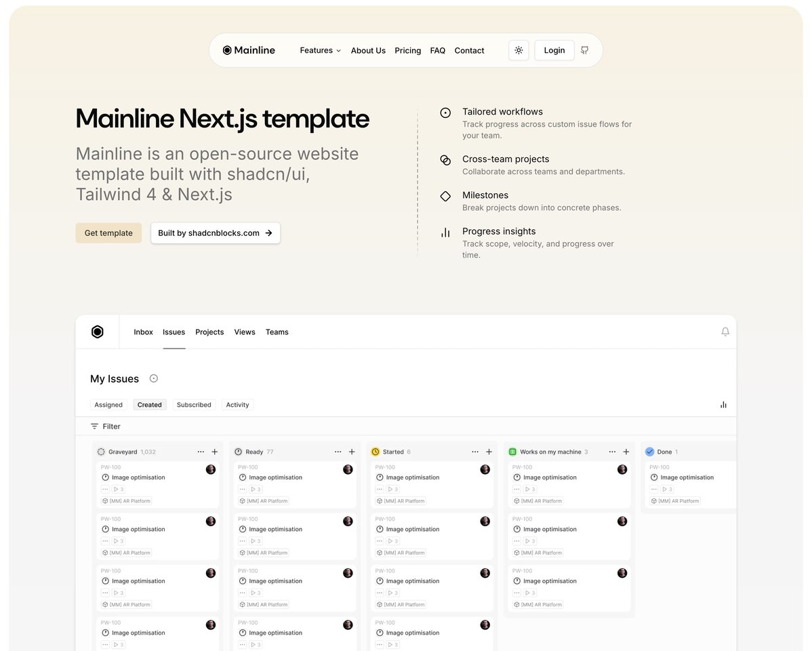
Task: Open the Inbox tab in dashboard
Action: [144, 332]
